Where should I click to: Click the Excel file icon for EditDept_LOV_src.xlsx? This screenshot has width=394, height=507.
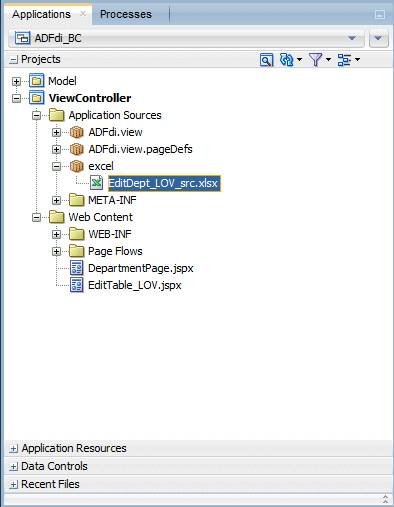click(96, 183)
